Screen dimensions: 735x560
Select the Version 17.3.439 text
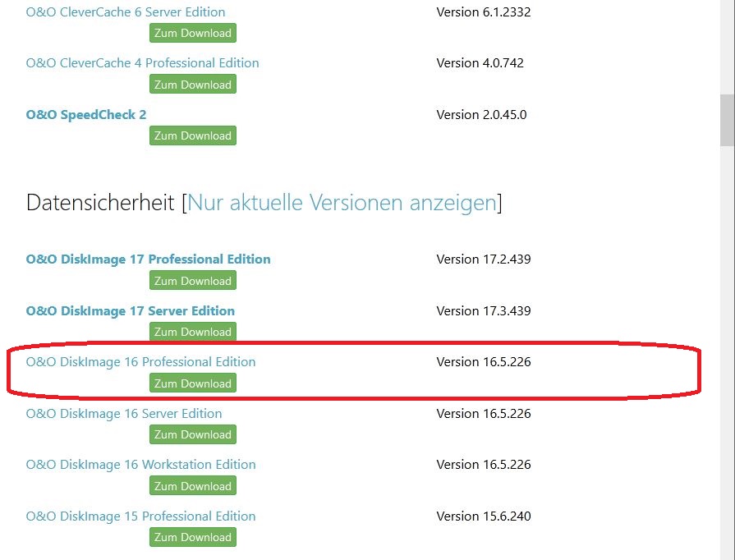[x=483, y=310]
